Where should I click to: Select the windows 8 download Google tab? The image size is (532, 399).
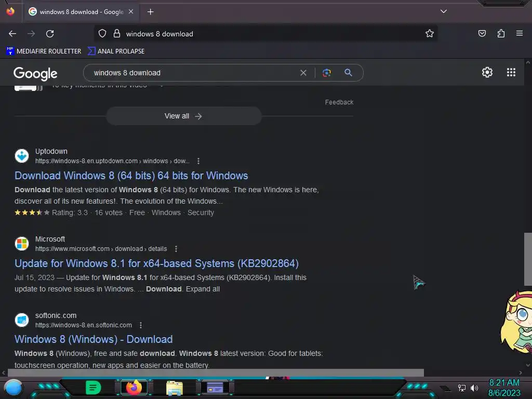81,12
